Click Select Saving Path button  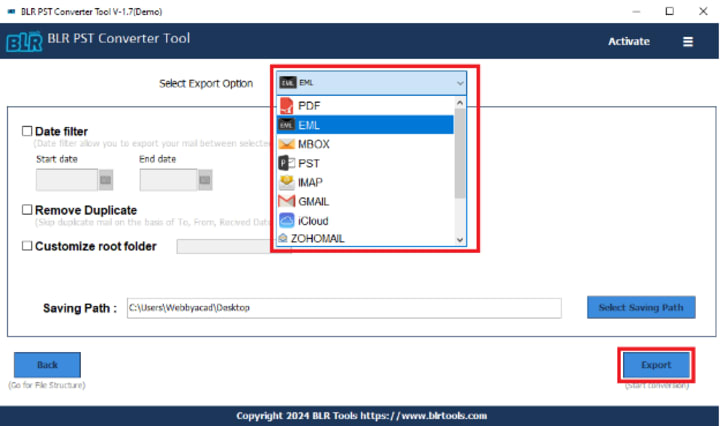click(x=641, y=307)
